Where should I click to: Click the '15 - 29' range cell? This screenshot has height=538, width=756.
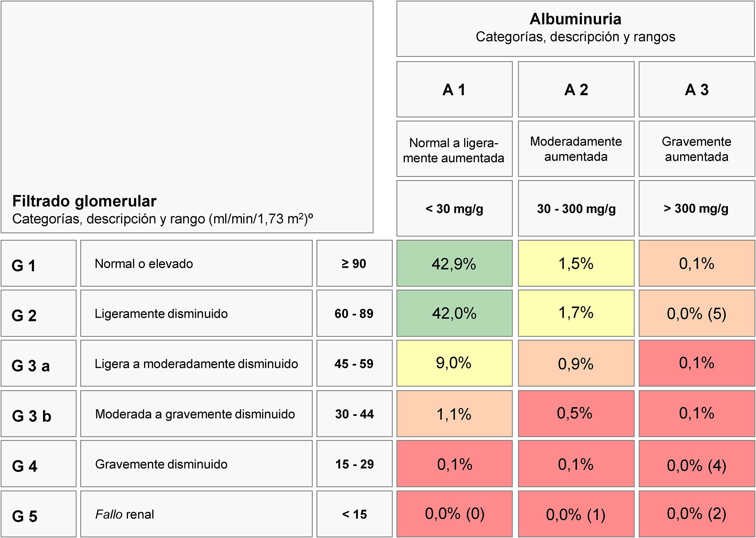354,464
